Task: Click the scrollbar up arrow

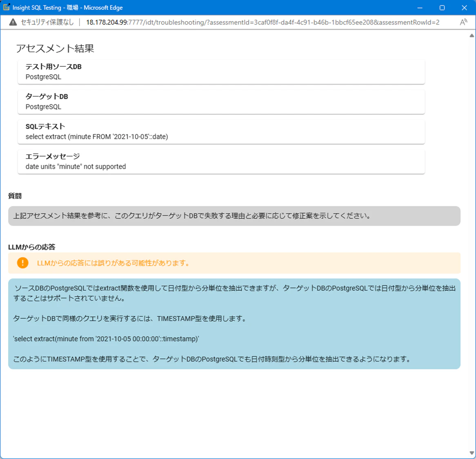Action: (x=472, y=35)
